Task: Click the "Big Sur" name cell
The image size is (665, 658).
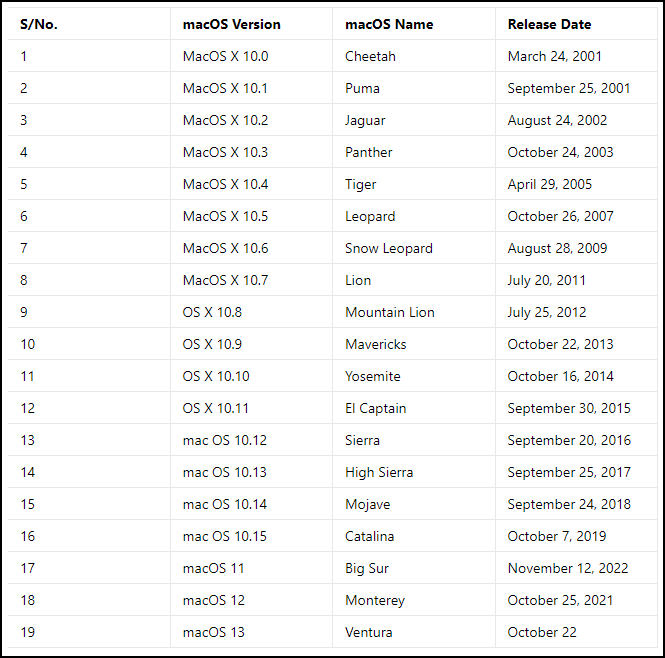Action: click(367, 568)
